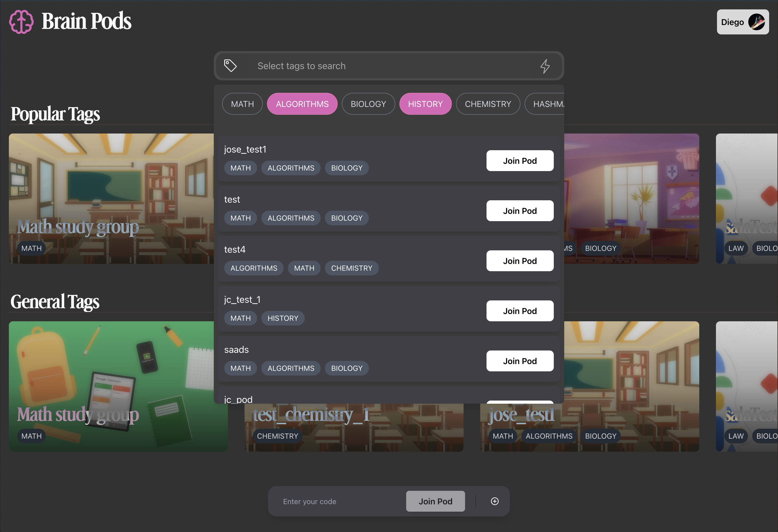
Task: Click Diego's profile avatar picture
Action: (x=757, y=22)
